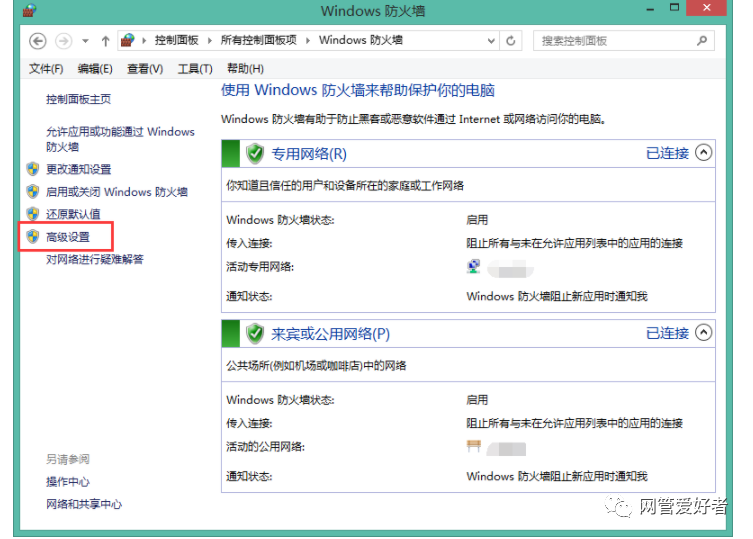Viewport: 753px width, 539px height.
Task: Open 高级设置 link
Action: click(x=68, y=237)
